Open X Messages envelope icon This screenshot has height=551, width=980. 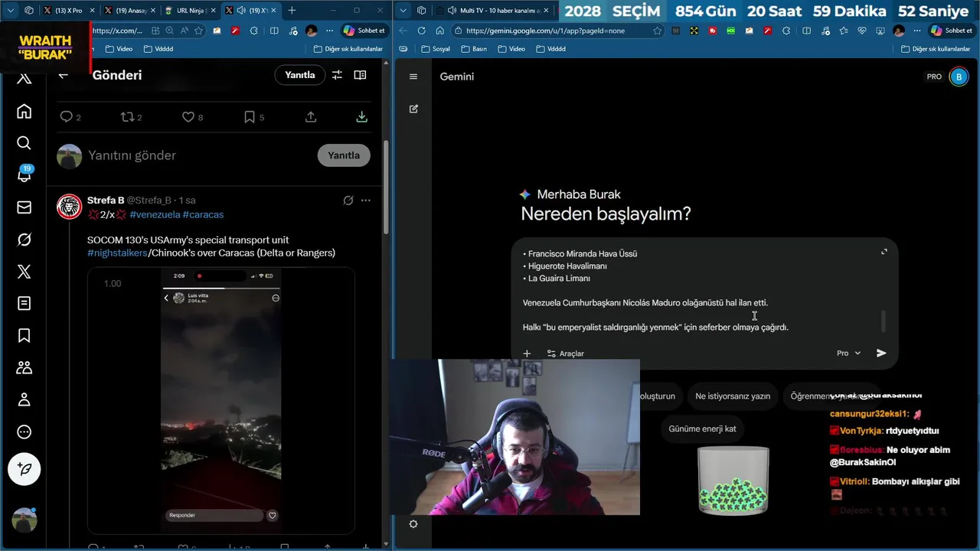24,207
